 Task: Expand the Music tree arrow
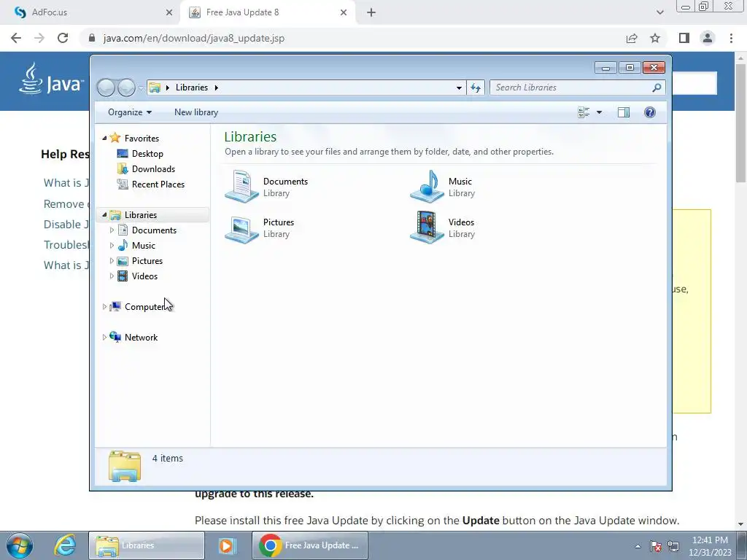[x=112, y=245]
